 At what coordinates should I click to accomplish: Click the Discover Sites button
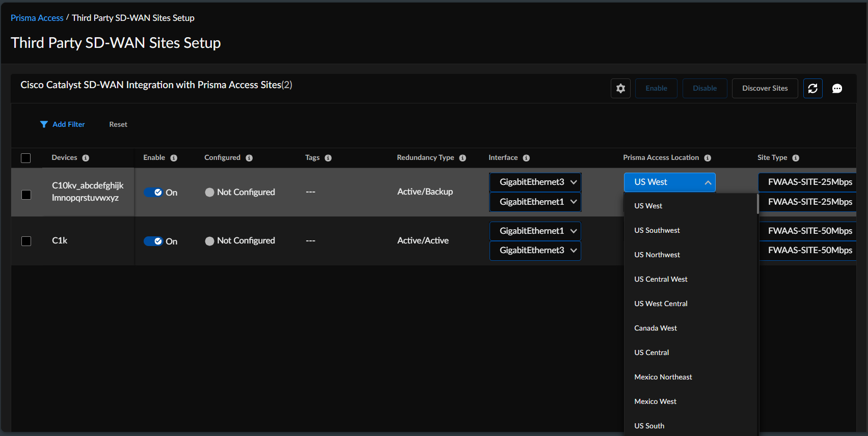tap(765, 89)
